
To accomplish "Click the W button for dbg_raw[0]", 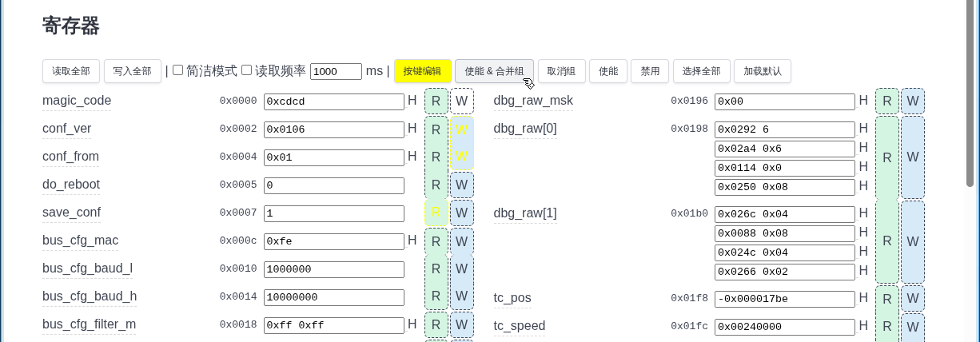I will pos(912,157).
